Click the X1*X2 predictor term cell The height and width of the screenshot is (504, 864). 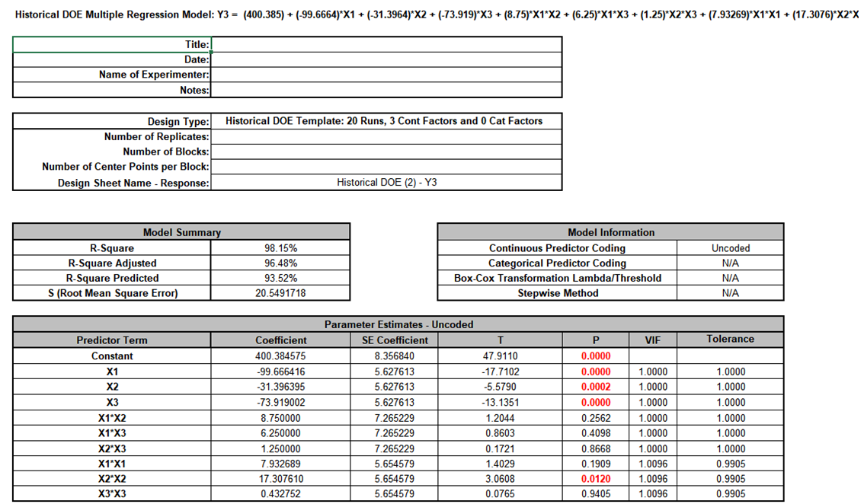tap(112, 418)
